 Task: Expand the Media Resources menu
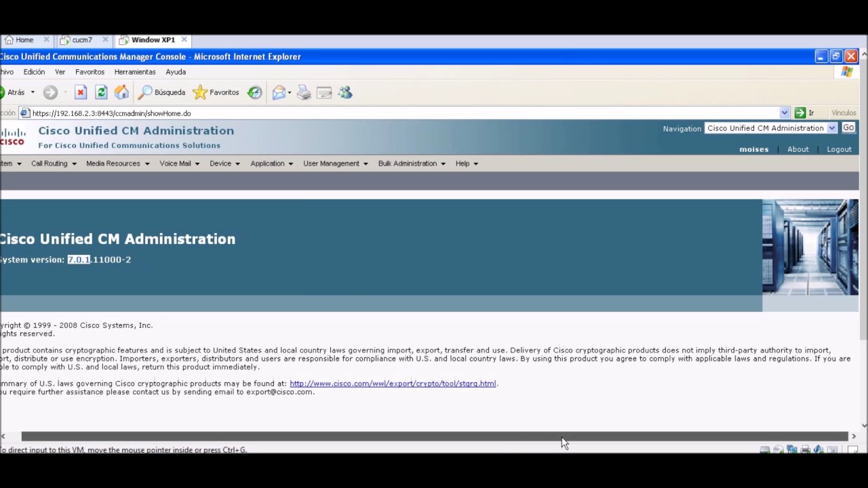[117, 163]
